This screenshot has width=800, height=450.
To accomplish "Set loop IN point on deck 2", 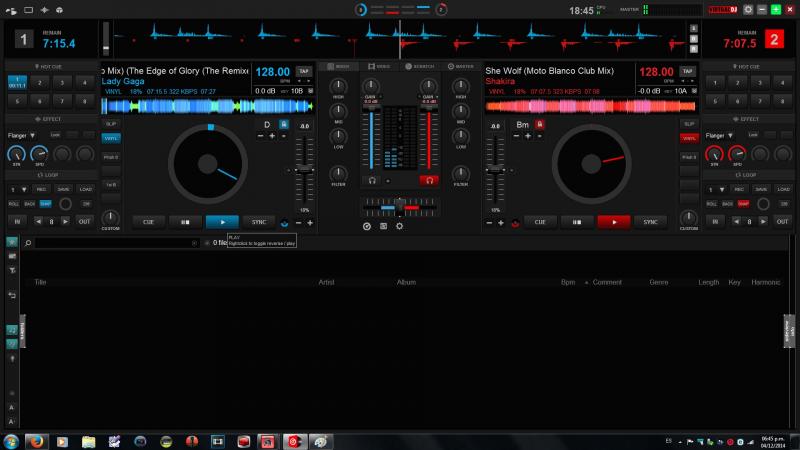I will (715, 221).
